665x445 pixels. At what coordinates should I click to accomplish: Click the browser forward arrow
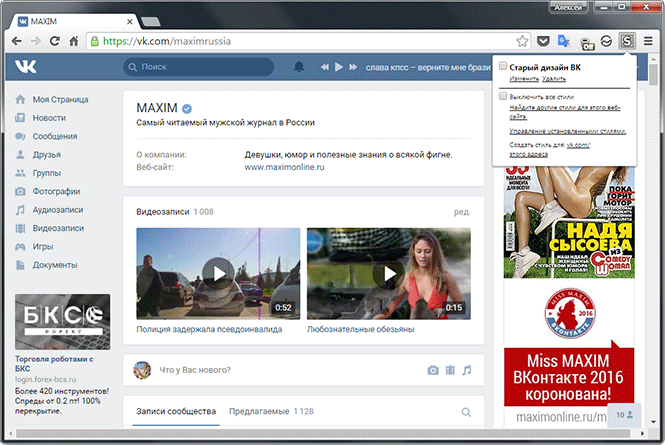click(x=36, y=41)
